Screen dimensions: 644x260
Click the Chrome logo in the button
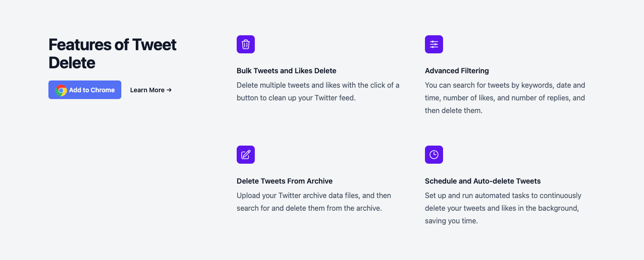tap(61, 90)
